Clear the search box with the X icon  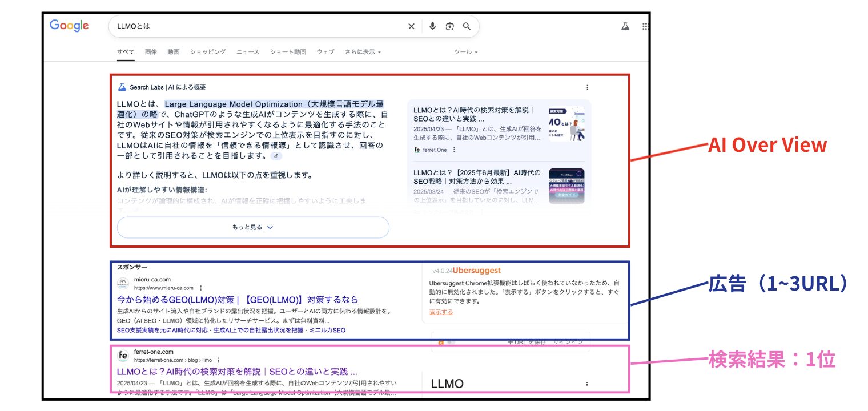411,26
